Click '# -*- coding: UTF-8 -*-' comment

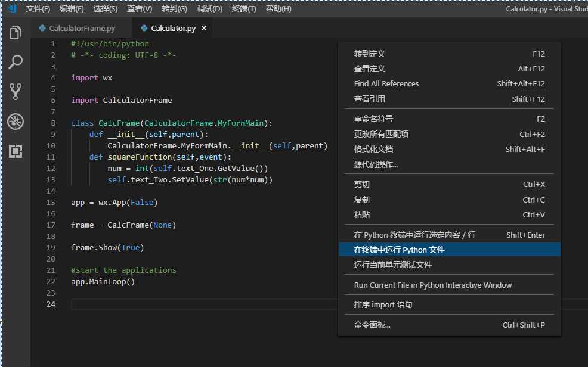coord(123,55)
